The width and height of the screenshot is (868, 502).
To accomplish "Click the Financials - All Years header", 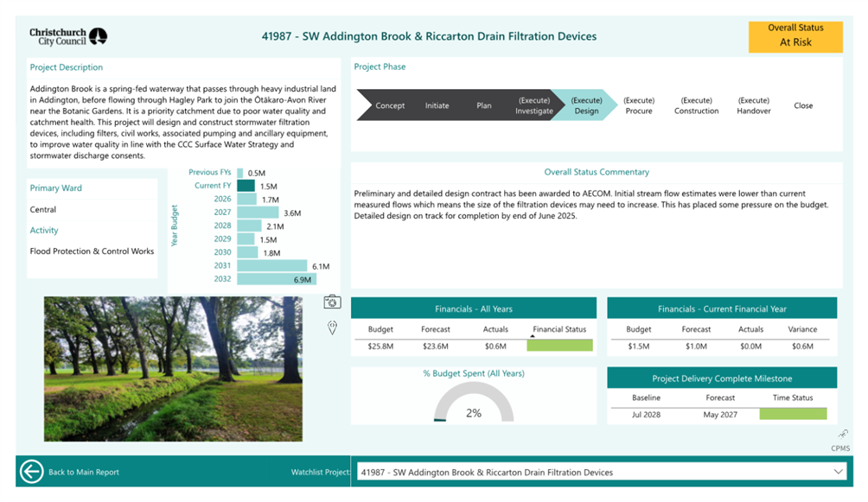I will (x=473, y=308).
